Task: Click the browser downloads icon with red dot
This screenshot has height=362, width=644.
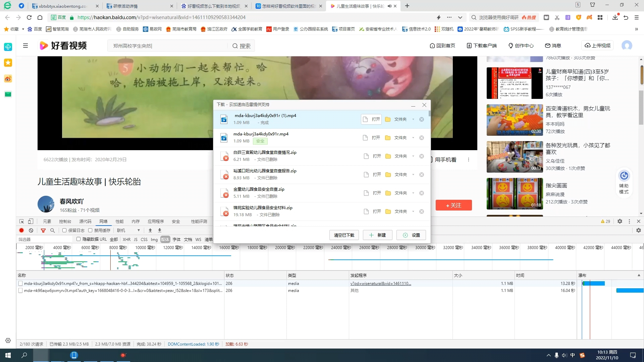Action: coord(615,17)
